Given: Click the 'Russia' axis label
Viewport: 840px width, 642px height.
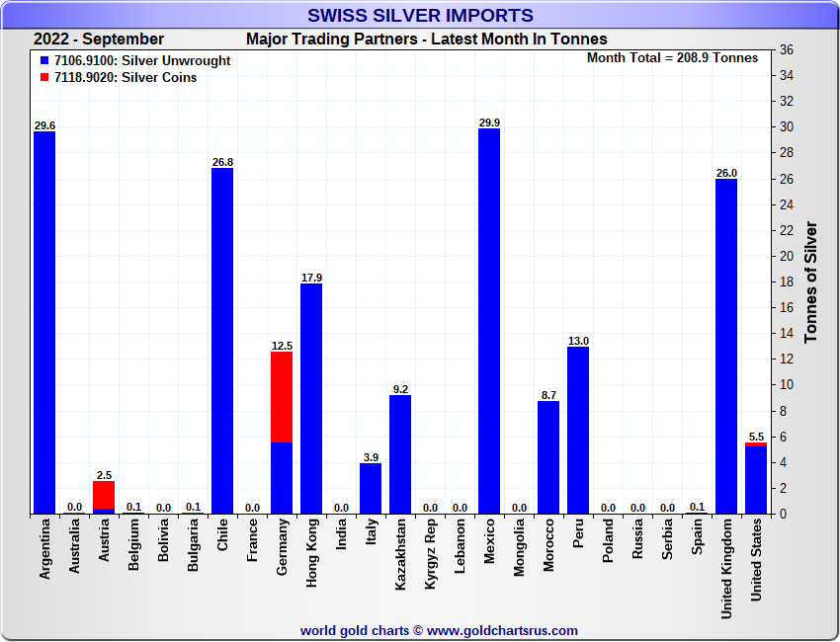Looking at the screenshot, I should [637, 538].
